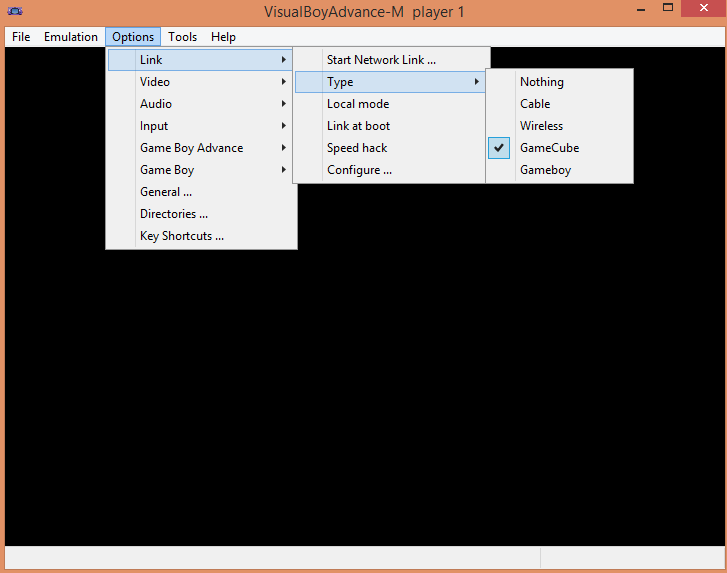
Task: Expand the Link submenu
Action: 200,60
